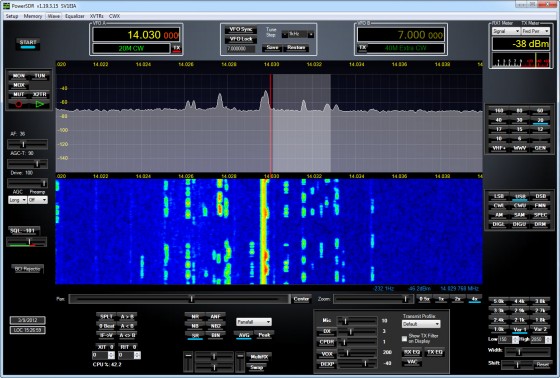Select the WWV band button
This screenshot has width=560, height=378.
[x=520, y=148]
